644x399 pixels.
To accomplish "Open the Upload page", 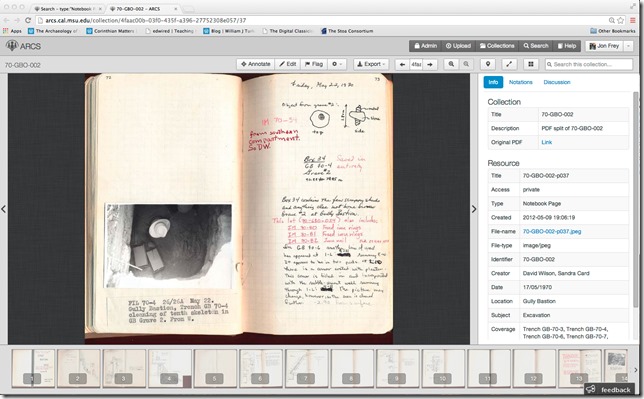I will [x=458, y=46].
